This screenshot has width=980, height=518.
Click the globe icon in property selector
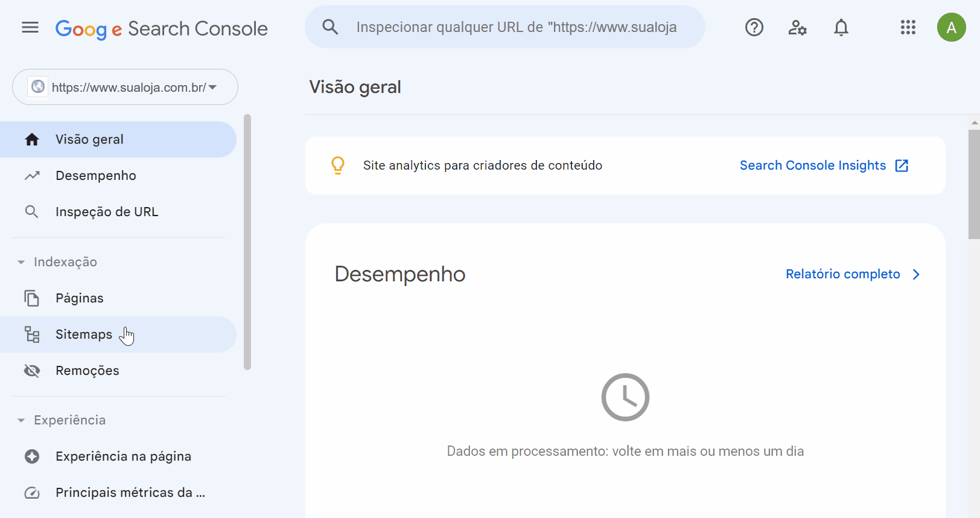pyautogui.click(x=38, y=87)
